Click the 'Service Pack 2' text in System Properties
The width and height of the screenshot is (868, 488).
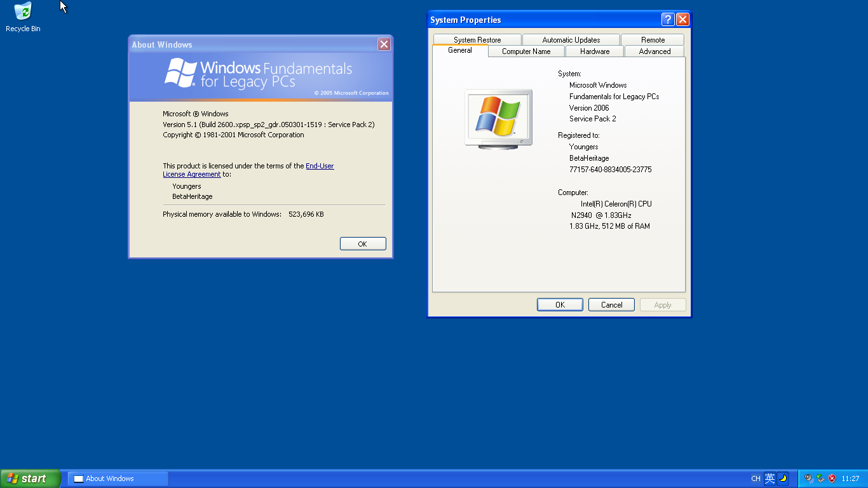pos(593,119)
